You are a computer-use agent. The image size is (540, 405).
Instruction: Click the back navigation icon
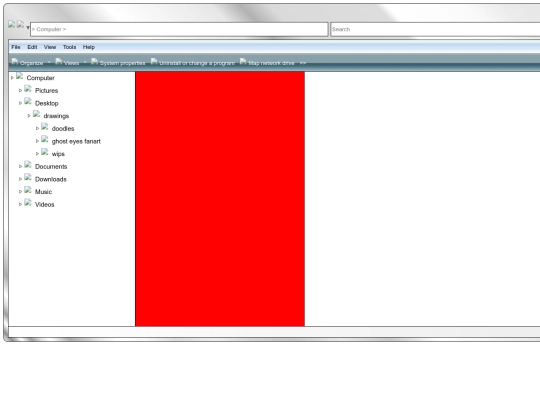tap(12, 24)
